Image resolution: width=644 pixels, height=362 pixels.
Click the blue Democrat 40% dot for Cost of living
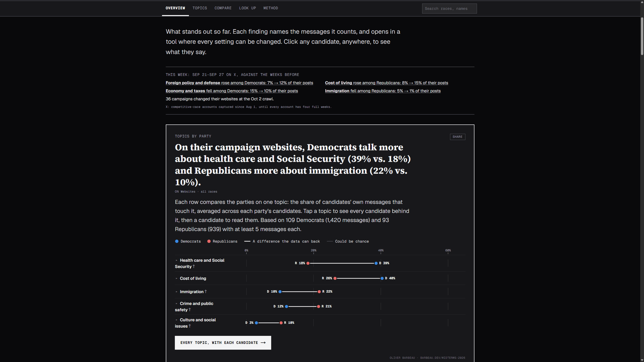pyautogui.click(x=382, y=278)
